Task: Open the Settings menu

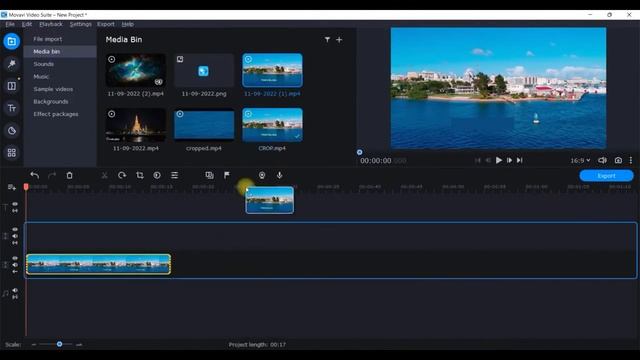Action: tap(81, 24)
